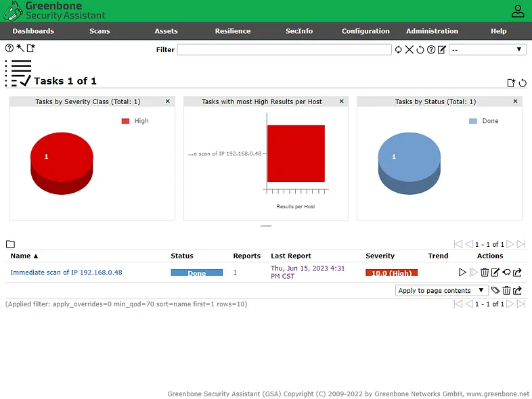The height and width of the screenshot is (399, 532).
Task: Edit the filter with the pencil icon
Action: (x=442, y=50)
